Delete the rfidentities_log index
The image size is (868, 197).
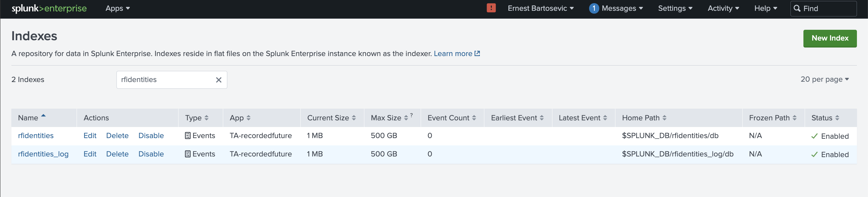[117, 154]
